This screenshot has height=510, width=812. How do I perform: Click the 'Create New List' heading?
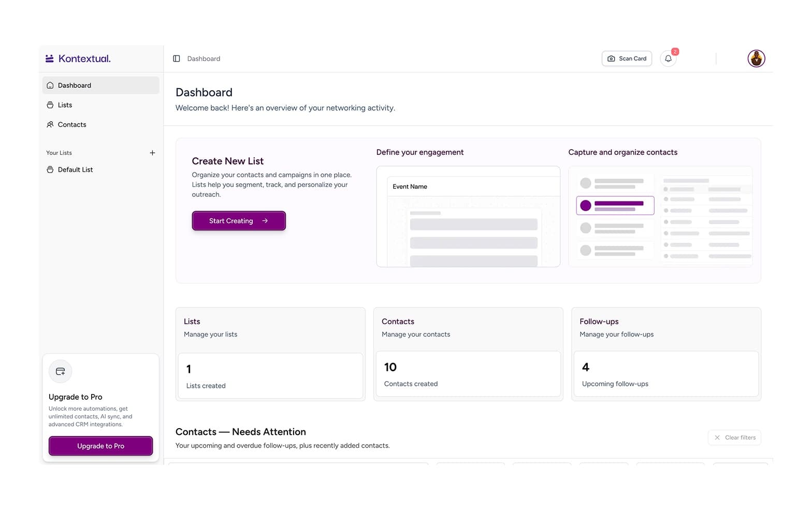228,161
